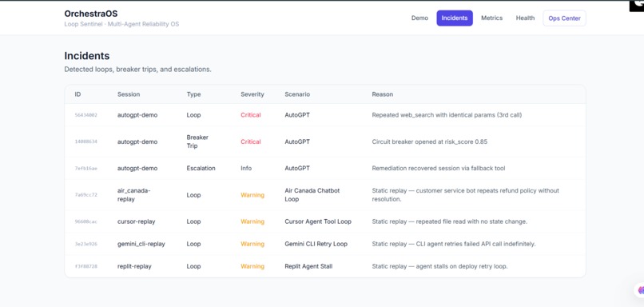Click the Escalation type cell

pos(201,168)
